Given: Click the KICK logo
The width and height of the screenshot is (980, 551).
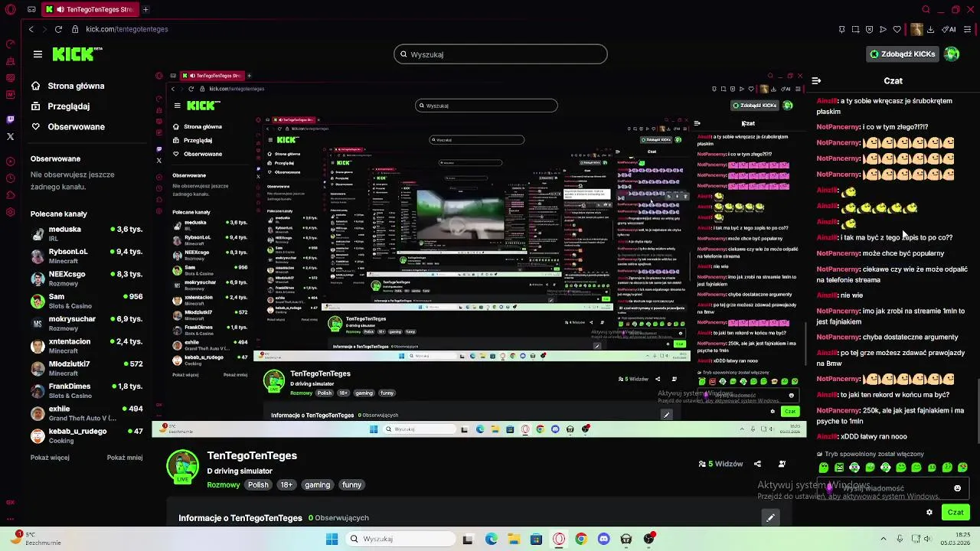Looking at the screenshot, I should click(x=77, y=54).
